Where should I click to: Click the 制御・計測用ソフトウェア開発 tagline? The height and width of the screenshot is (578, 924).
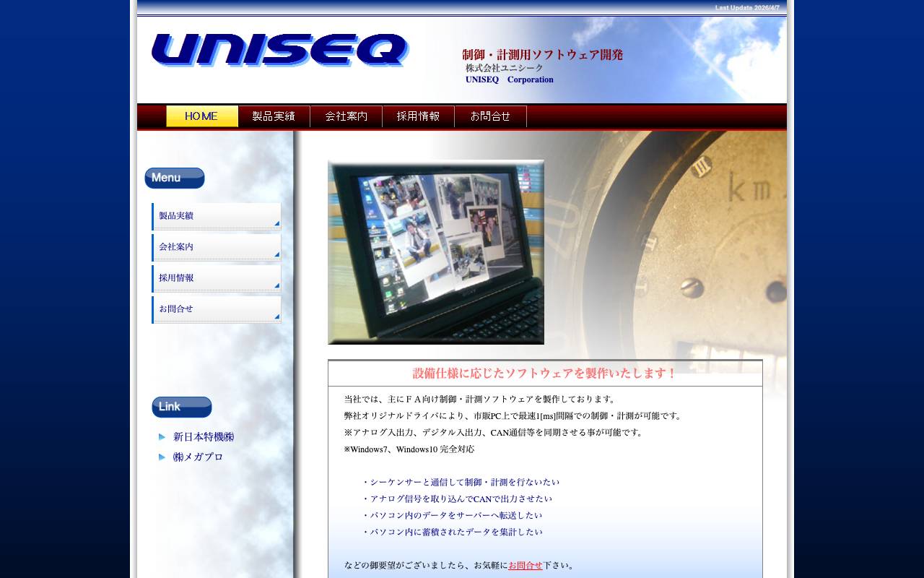point(543,55)
